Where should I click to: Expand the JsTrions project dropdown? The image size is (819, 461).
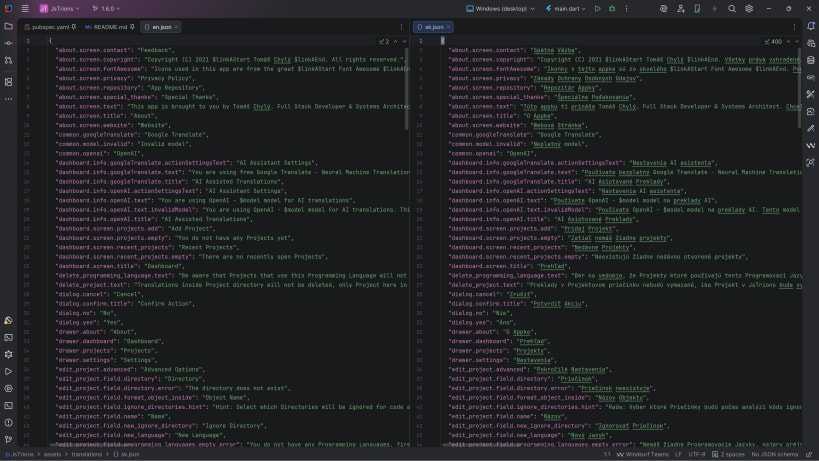(x=60, y=8)
